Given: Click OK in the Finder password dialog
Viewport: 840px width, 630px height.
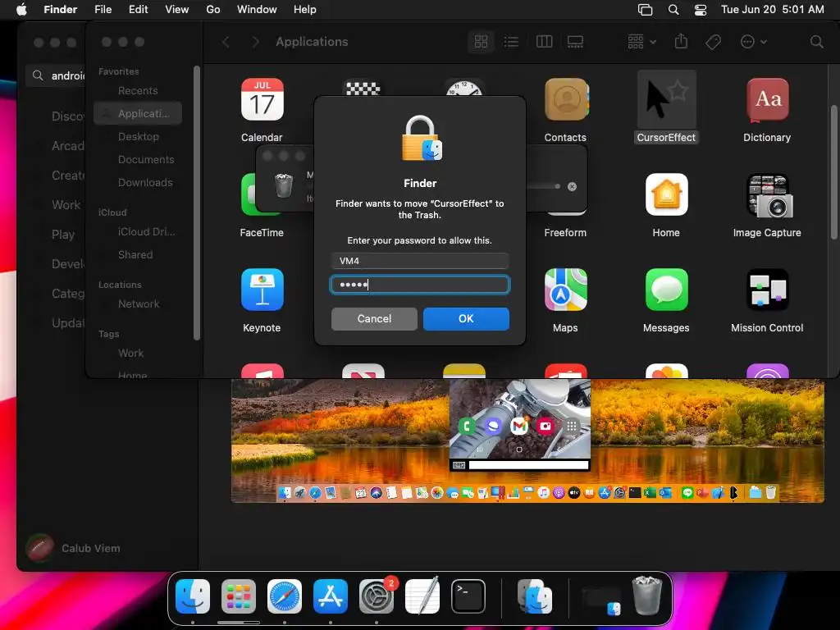Looking at the screenshot, I should (x=466, y=319).
